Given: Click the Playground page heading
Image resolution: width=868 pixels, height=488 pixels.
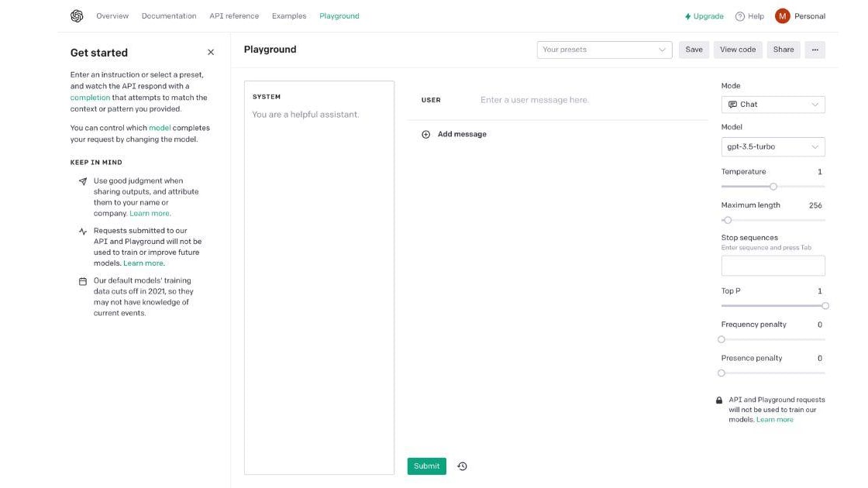Looking at the screenshot, I should 270,50.
